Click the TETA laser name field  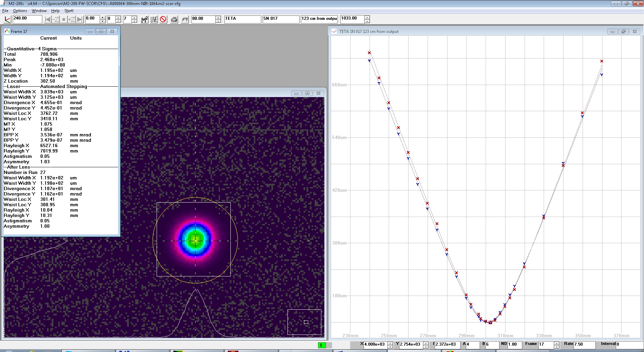pyautogui.click(x=243, y=19)
